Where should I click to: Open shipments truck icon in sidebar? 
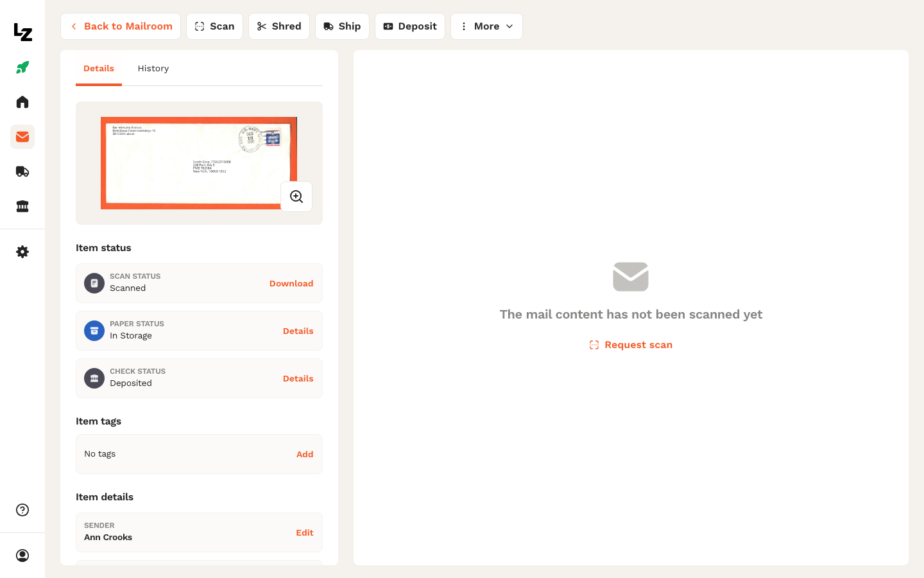pyautogui.click(x=22, y=171)
